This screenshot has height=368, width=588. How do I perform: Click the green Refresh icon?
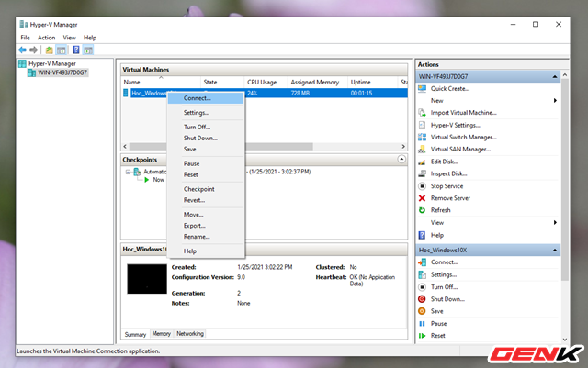pyautogui.click(x=423, y=210)
